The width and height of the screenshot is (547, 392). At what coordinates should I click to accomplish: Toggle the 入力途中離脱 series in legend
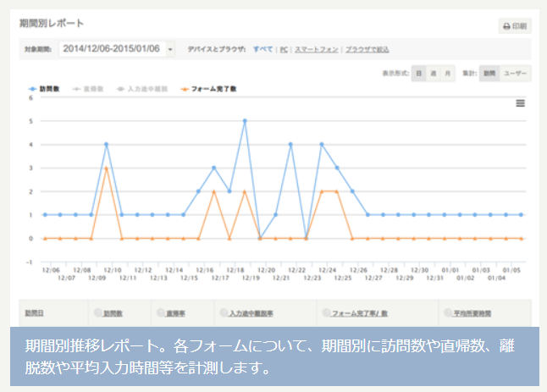click(142, 89)
